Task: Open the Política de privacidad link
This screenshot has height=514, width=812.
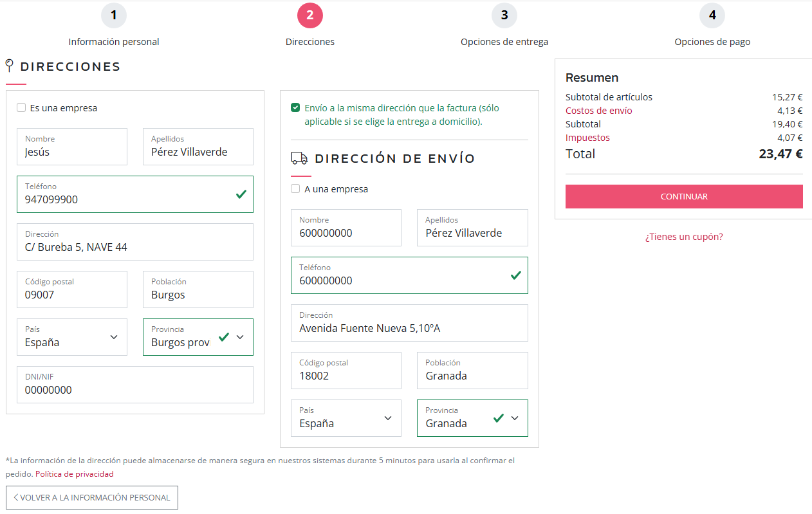Action: [74, 474]
